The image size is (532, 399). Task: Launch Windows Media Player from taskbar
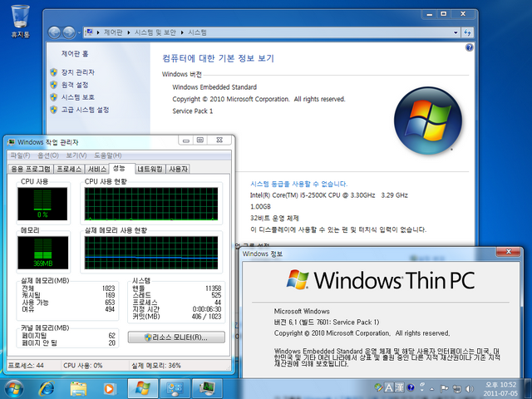tap(109, 389)
